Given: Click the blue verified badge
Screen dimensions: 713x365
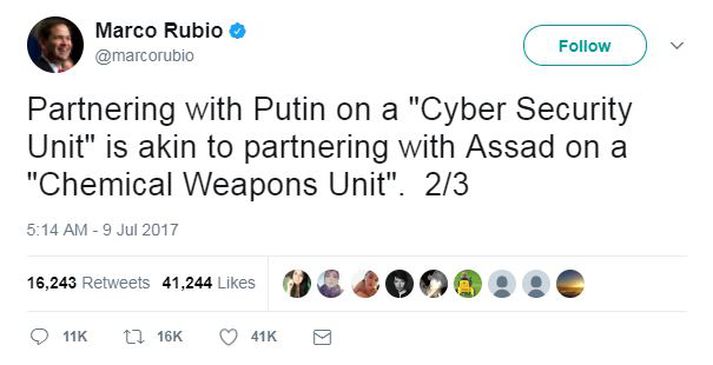Looking at the screenshot, I should [237, 31].
